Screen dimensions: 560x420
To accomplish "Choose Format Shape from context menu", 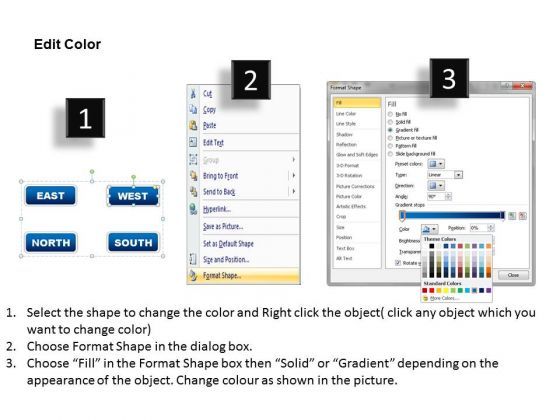I will coord(244,275).
